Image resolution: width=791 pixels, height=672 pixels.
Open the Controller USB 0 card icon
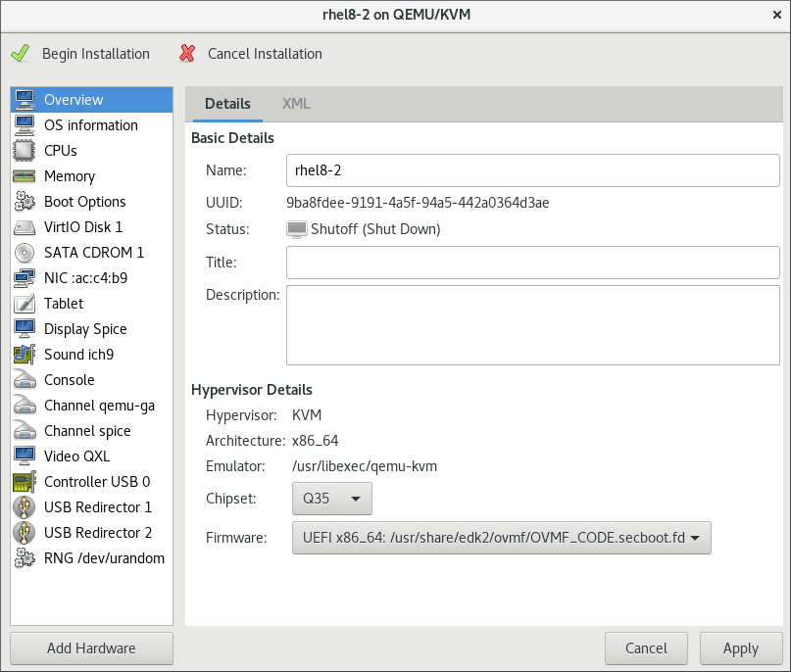point(25,482)
